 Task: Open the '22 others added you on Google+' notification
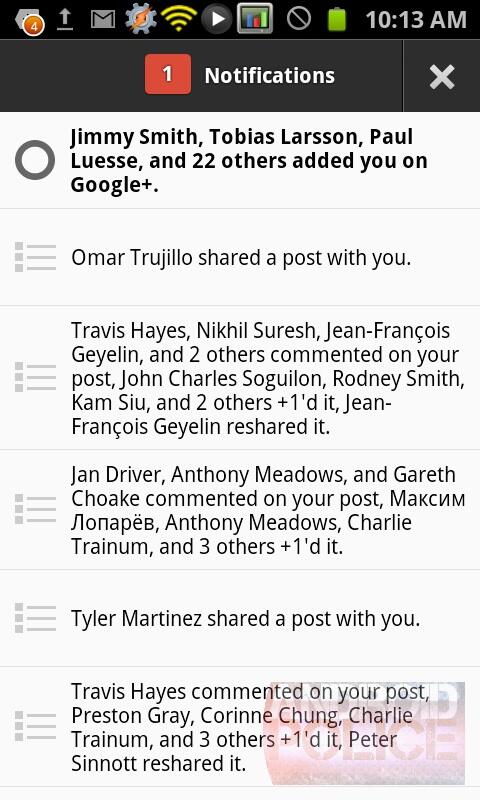[x=240, y=160]
